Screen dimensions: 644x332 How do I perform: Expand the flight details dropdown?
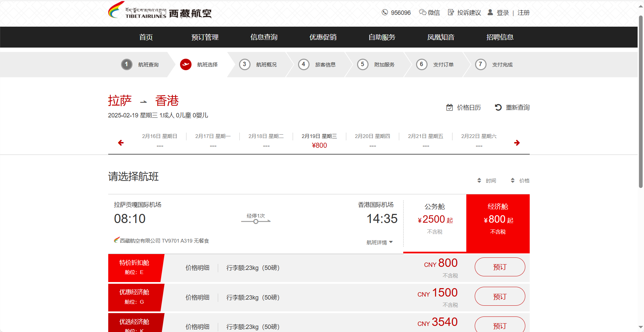coord(380,242)
